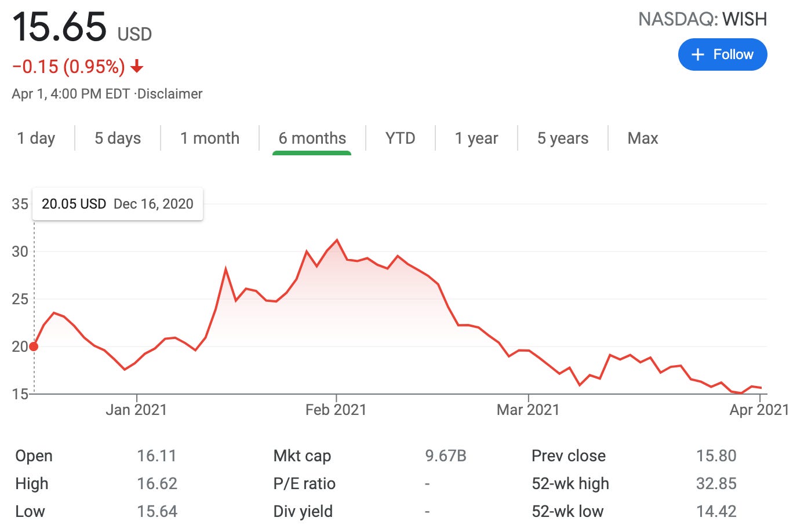This screenshot has width=804, height=532.
Task: Open the 6 months tab
Action: coord(312,138)
